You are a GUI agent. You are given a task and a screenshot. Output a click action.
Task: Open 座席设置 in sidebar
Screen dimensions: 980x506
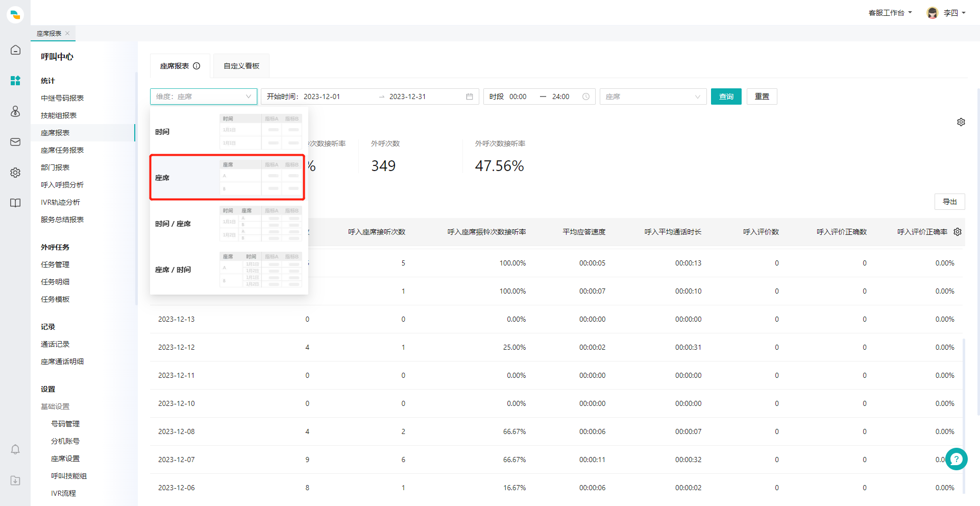pos(65,459)
